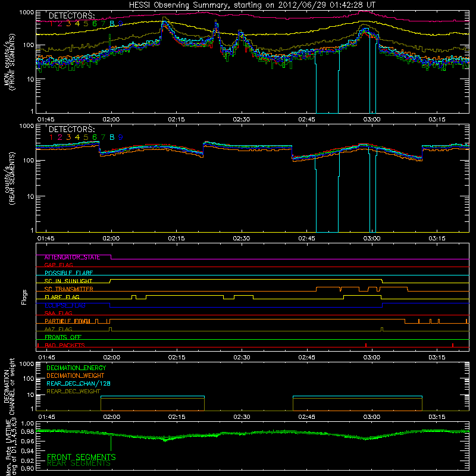This screenshot has width=476, height=476.
Task: Click 02:15 tick label under front segments plot
Action: pos(176,120)
